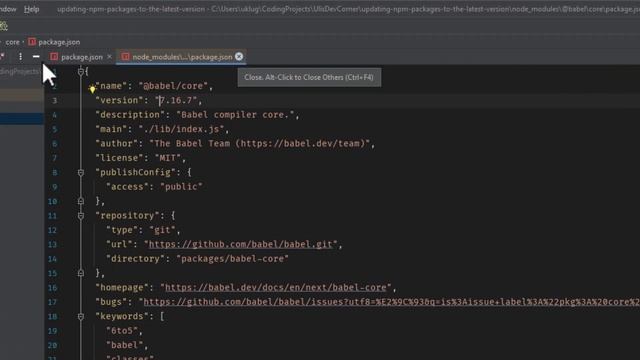The height and width of the screenshot is (360, 640).
Task: Click the "url" key
Action: click(119, 244)
